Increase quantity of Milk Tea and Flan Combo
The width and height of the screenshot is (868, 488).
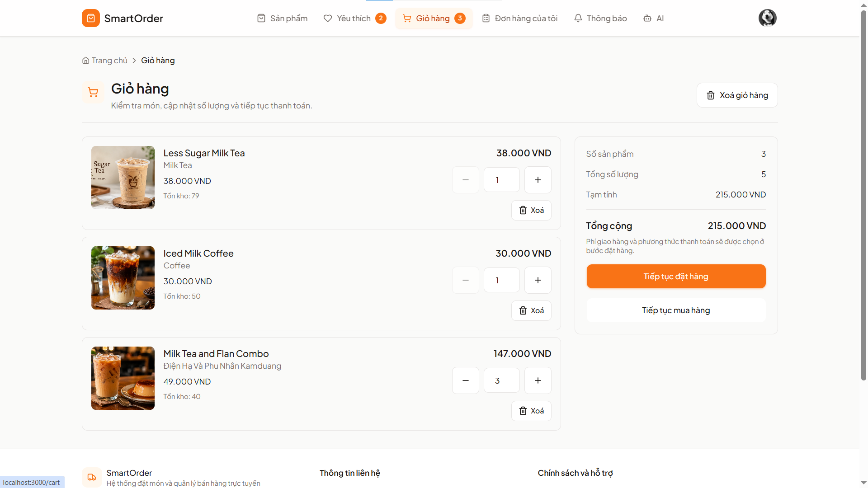coord(538,380)
